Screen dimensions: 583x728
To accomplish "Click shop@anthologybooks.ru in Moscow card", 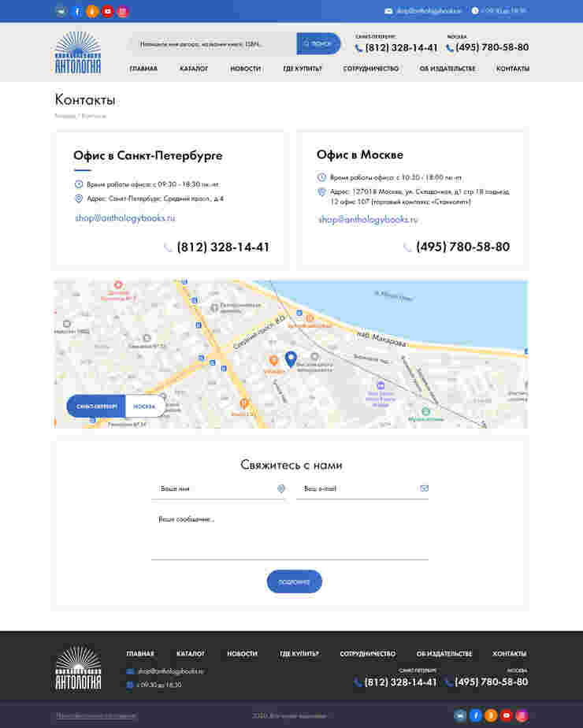I will pyautogui.click(x=368, y=219).
